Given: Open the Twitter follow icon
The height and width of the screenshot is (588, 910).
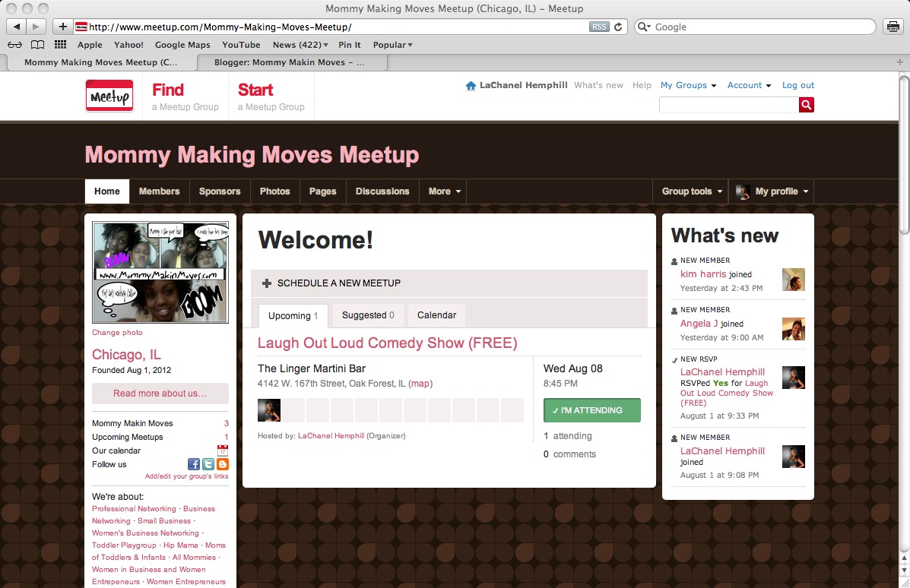Looking at the screenshot, I should click(208, 464).
